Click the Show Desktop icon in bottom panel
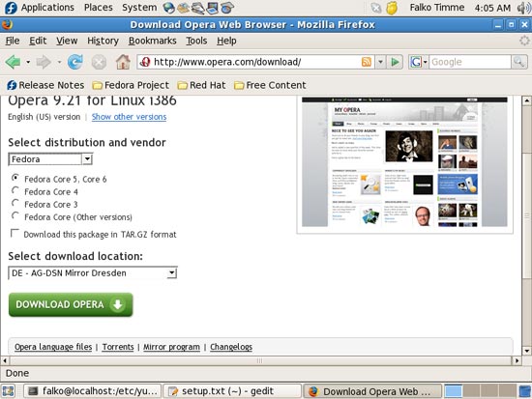 click(x=8, y=391)
